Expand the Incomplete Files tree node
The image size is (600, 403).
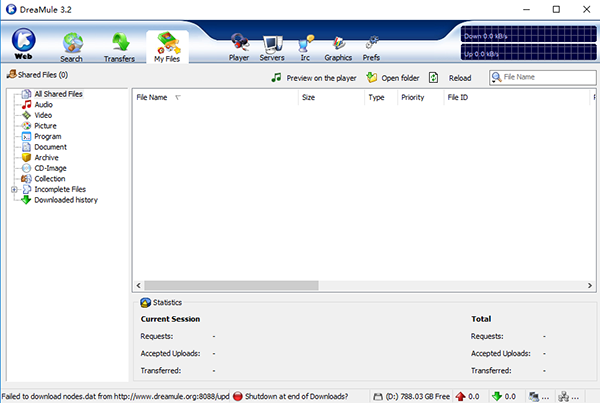coord(14,189)
